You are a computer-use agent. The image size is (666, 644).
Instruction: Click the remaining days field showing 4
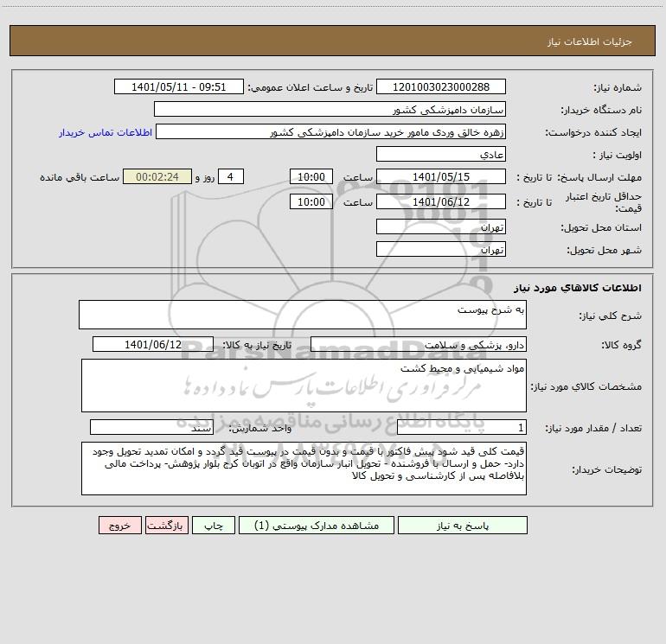[x=231, y=177]
